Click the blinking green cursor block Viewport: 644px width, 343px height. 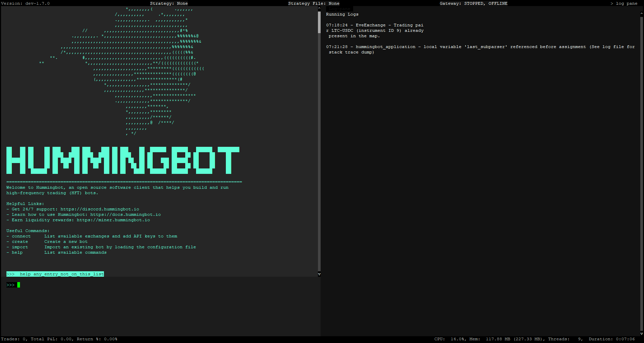pyautogui.click(x=19, y=285)
